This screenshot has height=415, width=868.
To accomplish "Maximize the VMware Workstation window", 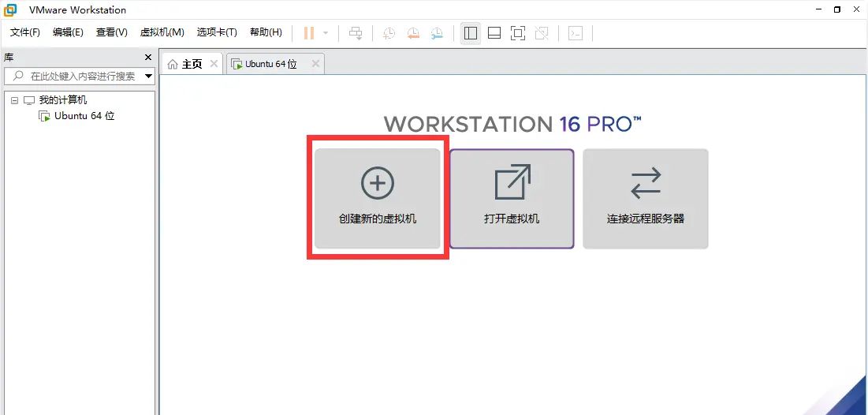I will click(x=837, y=9).
